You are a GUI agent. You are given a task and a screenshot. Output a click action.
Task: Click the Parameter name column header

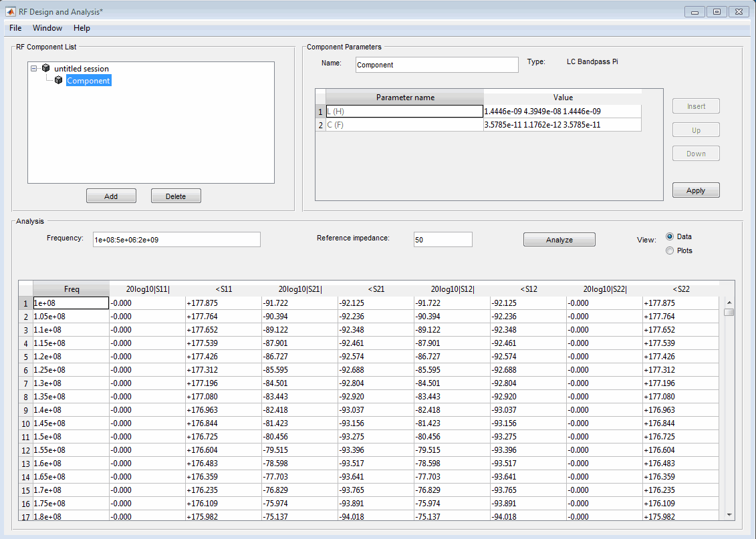404,98
